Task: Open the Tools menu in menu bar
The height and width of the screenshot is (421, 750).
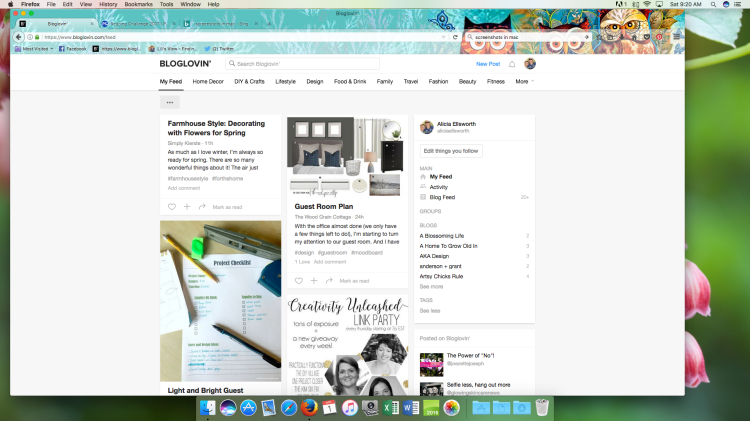Action: 166,4
